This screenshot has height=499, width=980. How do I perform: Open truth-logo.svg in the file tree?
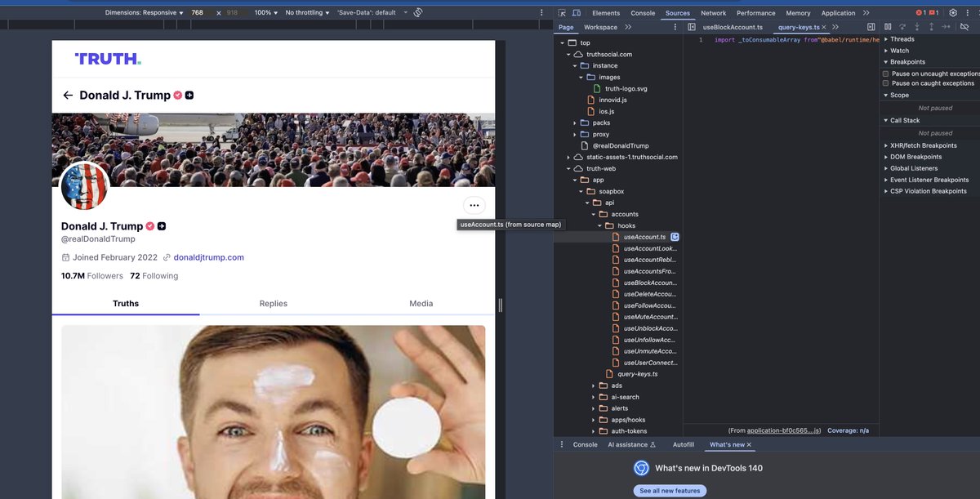coord(626,88)
